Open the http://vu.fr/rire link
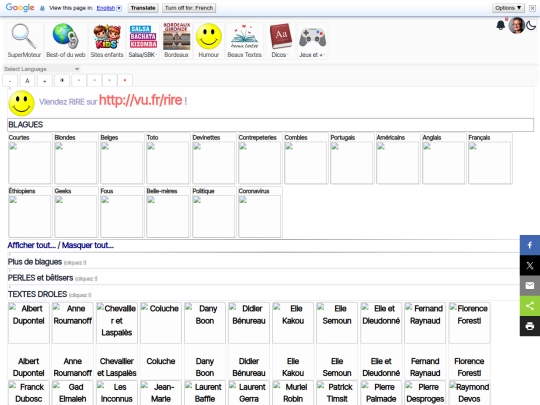The width and height of the screenshot is (540, 405). coord(141,100)
